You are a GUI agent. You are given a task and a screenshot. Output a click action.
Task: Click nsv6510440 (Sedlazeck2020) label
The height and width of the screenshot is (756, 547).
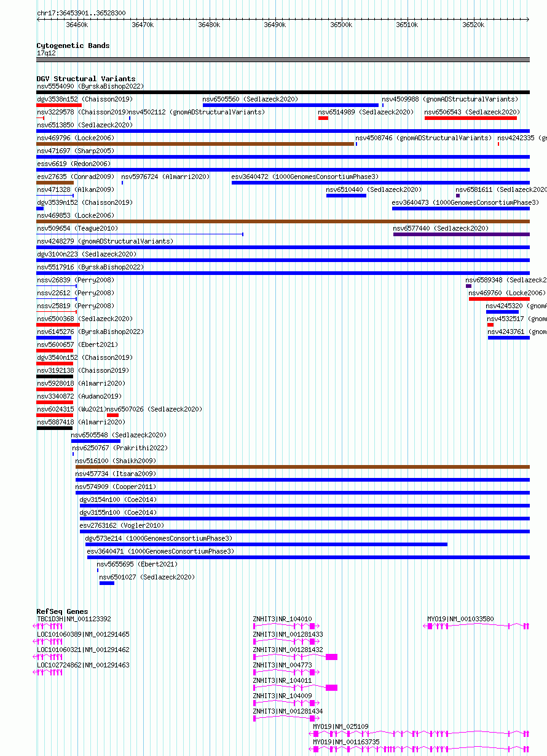(x=374, y=189)
